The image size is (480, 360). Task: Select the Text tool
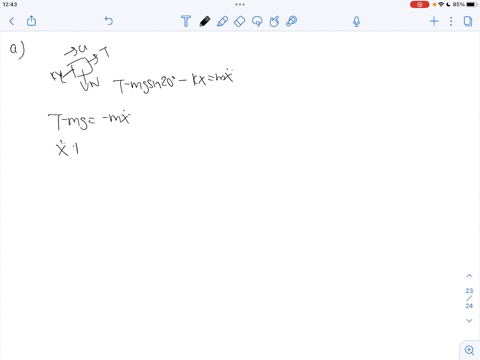tap(186, 21)
